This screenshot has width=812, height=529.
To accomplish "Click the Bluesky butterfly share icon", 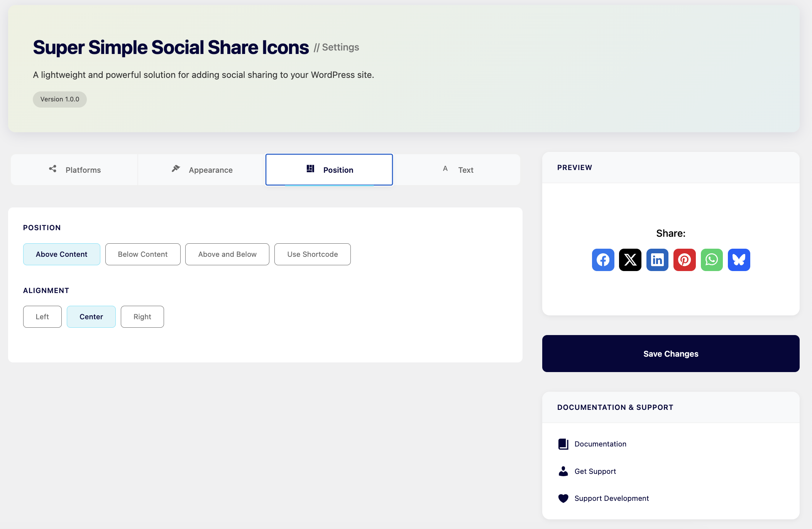I will tap(739, 260).
